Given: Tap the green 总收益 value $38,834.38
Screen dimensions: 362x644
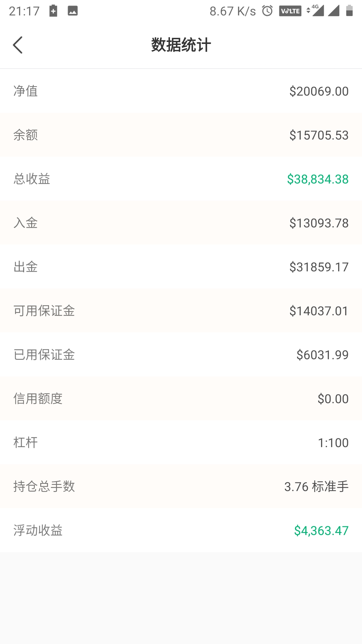Looking at the screenshot, I should [318, 179].
